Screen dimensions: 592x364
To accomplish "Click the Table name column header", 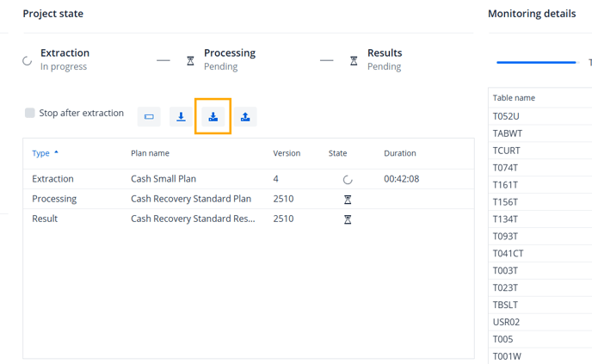I will pyautogui.click(x=514, y=98).
